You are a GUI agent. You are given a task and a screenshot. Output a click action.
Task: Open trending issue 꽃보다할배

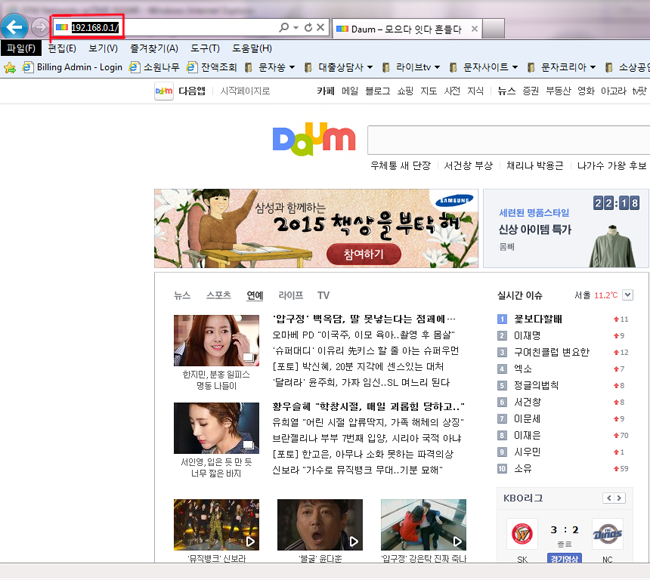[538, 319]
